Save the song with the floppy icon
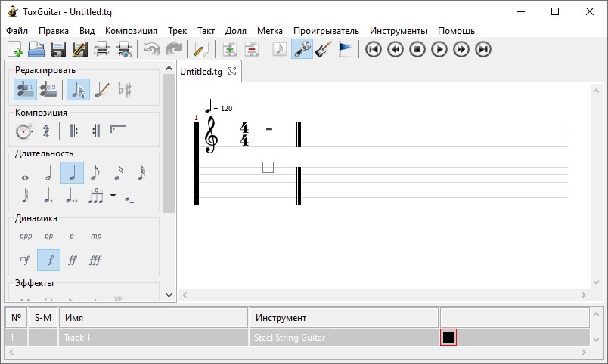 [x=58, y=50]
